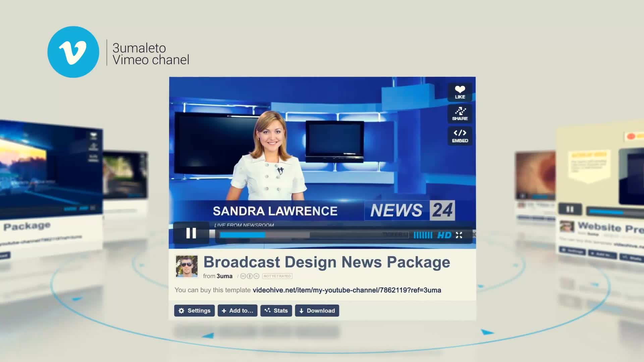Open the 3uma user avatar
Viewport: 644px width, 362px height.
pyautogui.click(x=186, y=266)
